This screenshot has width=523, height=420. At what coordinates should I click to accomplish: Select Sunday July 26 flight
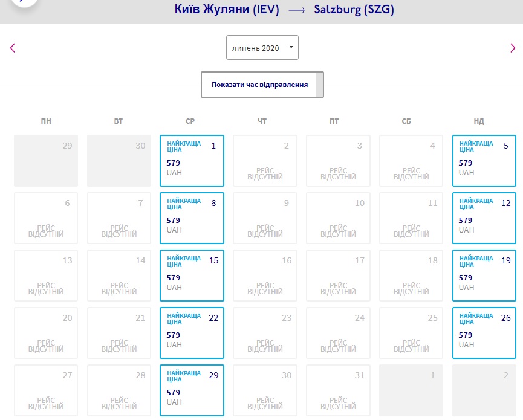(484, 332)
